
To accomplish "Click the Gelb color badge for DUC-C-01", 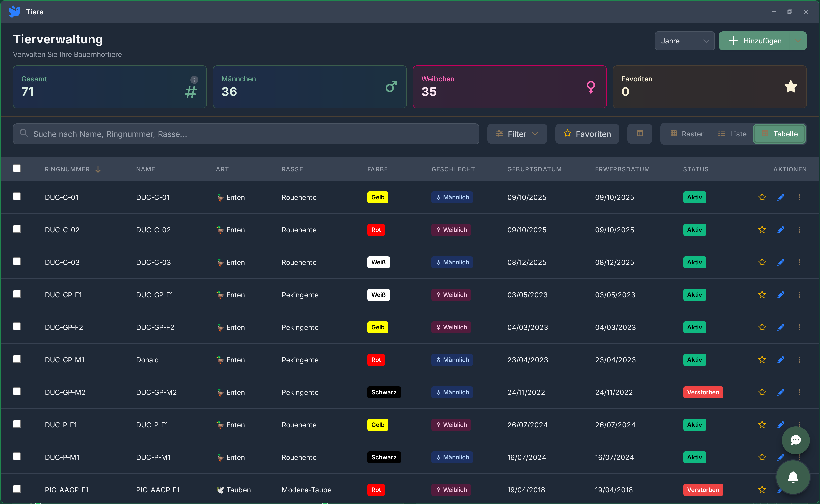I will pos(378,197).
